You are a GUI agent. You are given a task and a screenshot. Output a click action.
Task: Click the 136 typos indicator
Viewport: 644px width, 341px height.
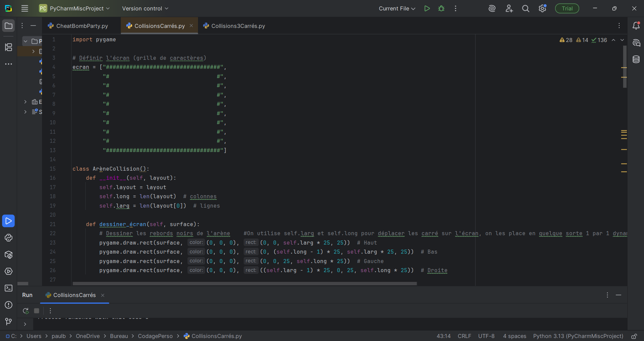click(x=599, y=40)
